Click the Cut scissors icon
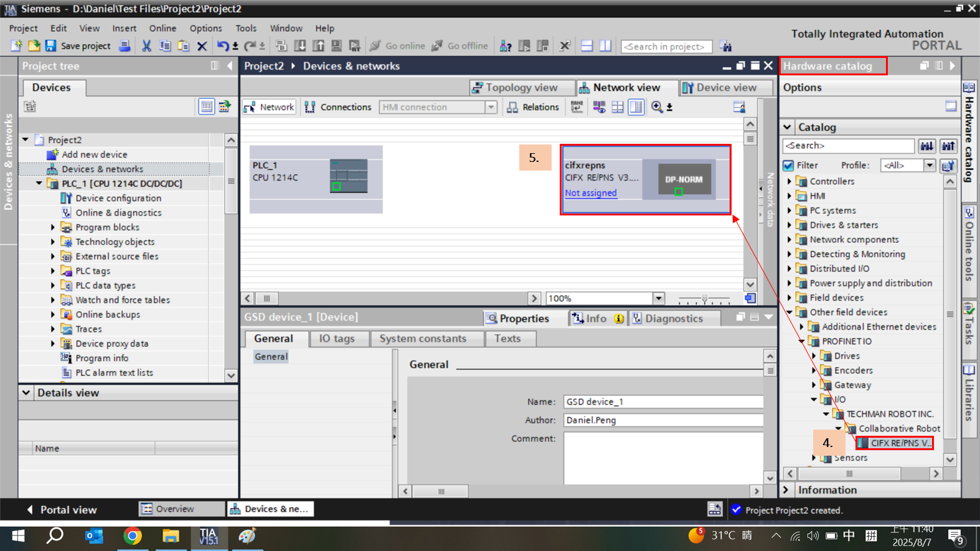Screen dimensions: 980x551 [146, 45]
